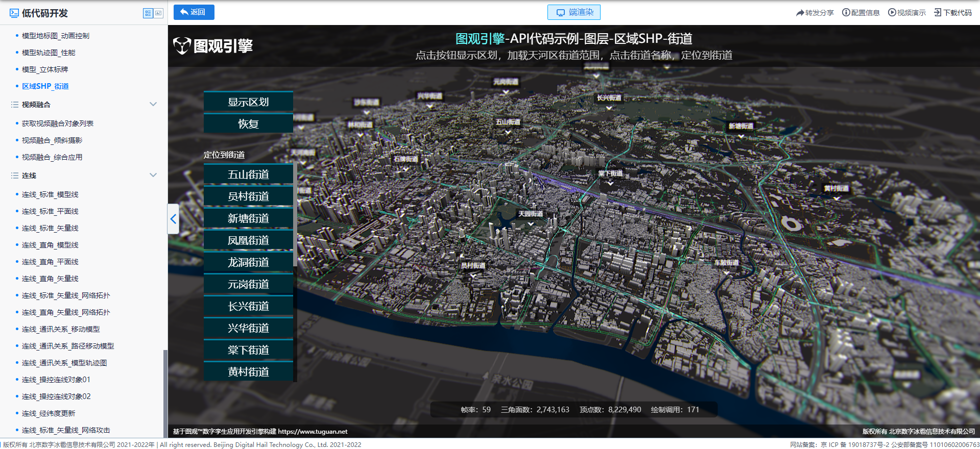The width and height of the screenshot is (980, 449).
Task: Click 恢复 restore button
Action: pos(248,123)
